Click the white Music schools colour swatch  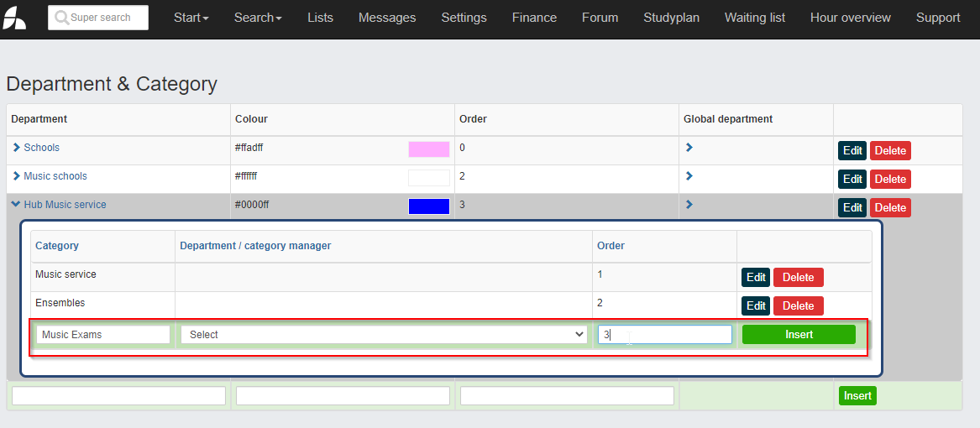[x=429, y=178]
